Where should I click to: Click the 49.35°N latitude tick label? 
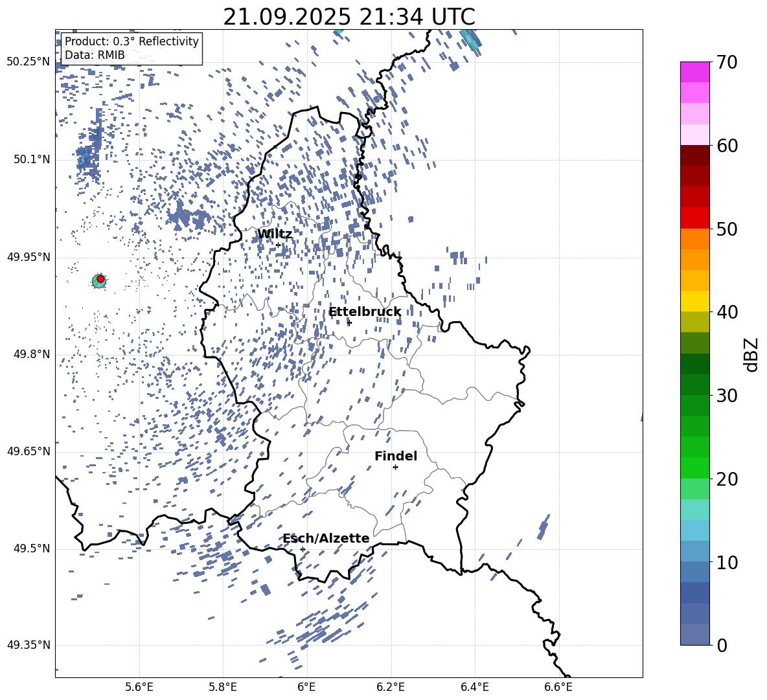[29, 645]
